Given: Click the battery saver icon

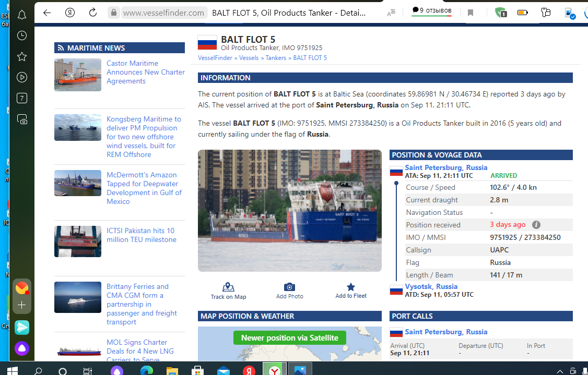Looking at the screenshot, I should (x=522, y=13).
